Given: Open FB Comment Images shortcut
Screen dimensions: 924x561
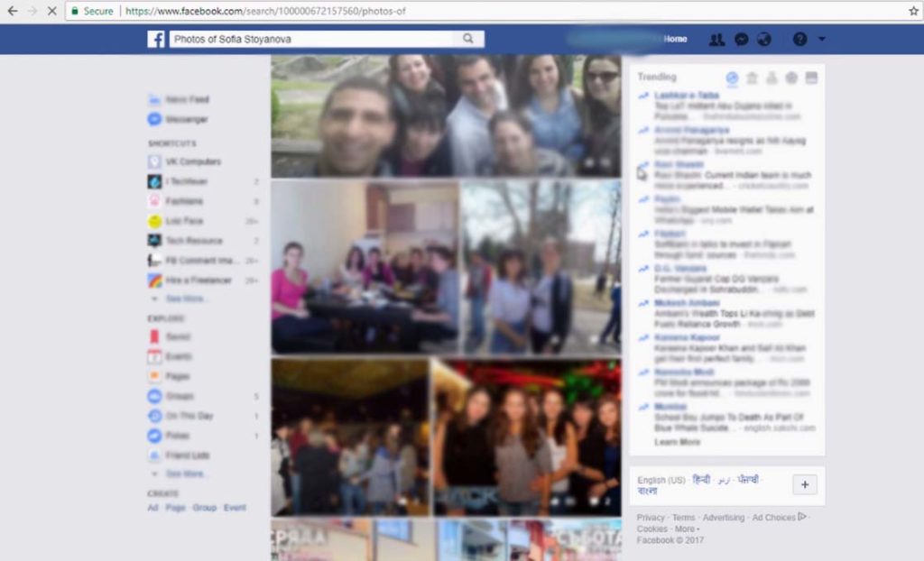Looking at the screenshot, I should tap(194, 261).
